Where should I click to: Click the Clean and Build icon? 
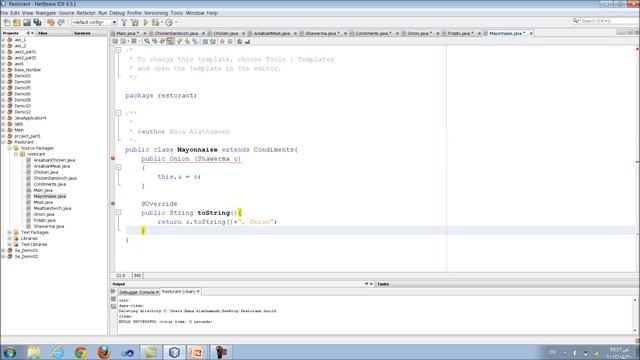[x=135, y=22]
